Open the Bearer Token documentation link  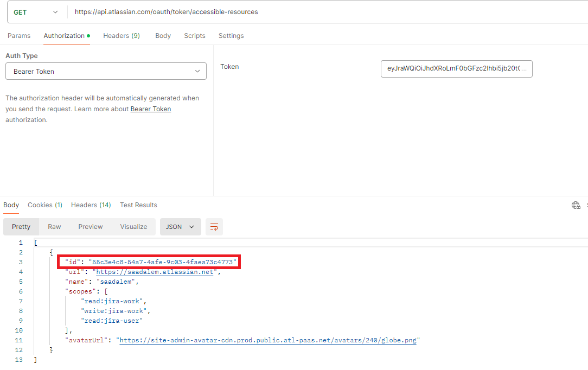click(x=150, y=109)
